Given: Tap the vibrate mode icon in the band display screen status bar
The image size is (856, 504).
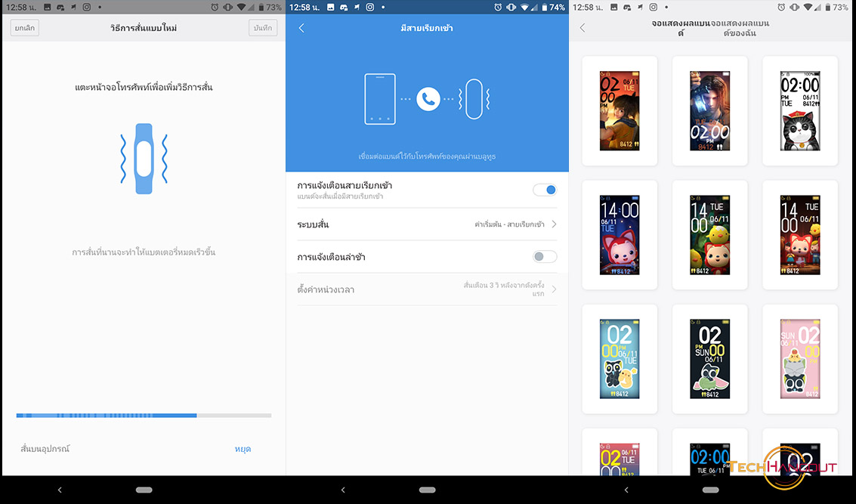Looking at the screenshot, I should click(x=794, y=7).
